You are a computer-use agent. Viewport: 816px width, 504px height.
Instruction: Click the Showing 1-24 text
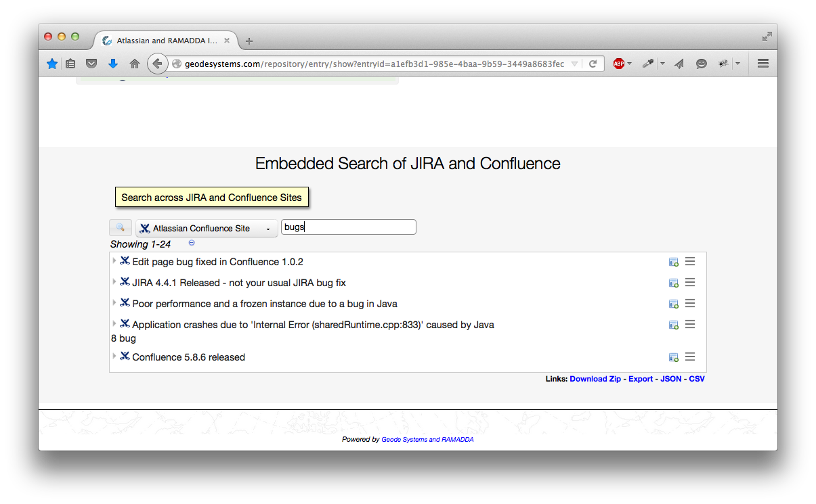click(140, 244)
